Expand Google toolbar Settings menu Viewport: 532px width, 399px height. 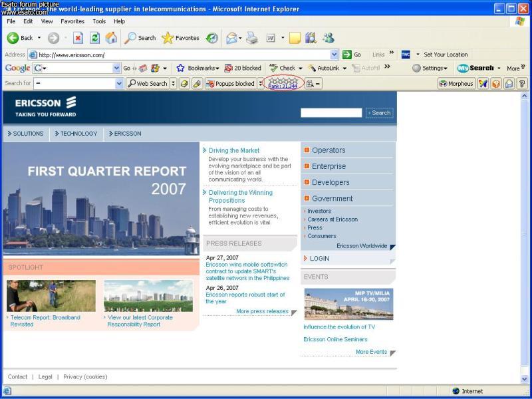430,68
